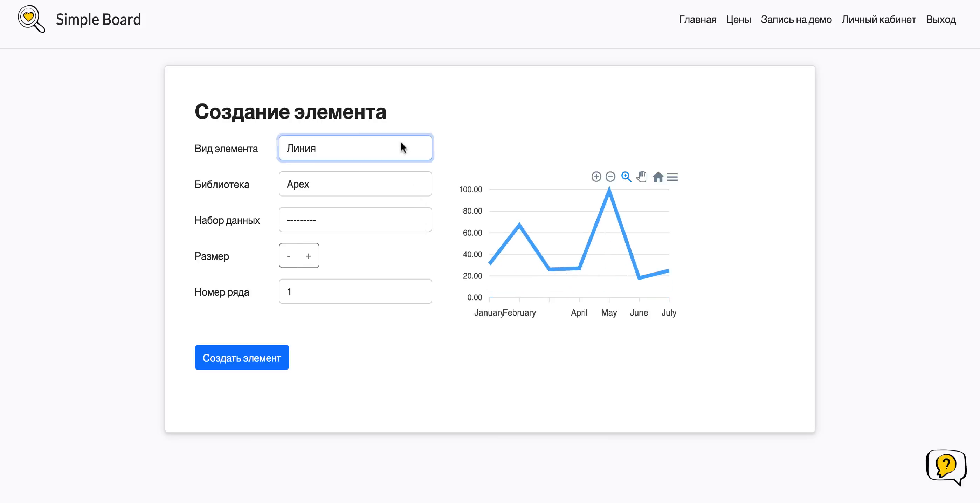Click the April axis label
The width and height of the screenshot is (980, 503).
click(x=579, y=313)
